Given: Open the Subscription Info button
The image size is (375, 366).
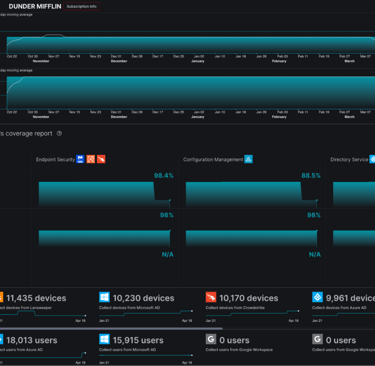Looking at the screenshot, I should pyautogui.click(x=82, y=6).
